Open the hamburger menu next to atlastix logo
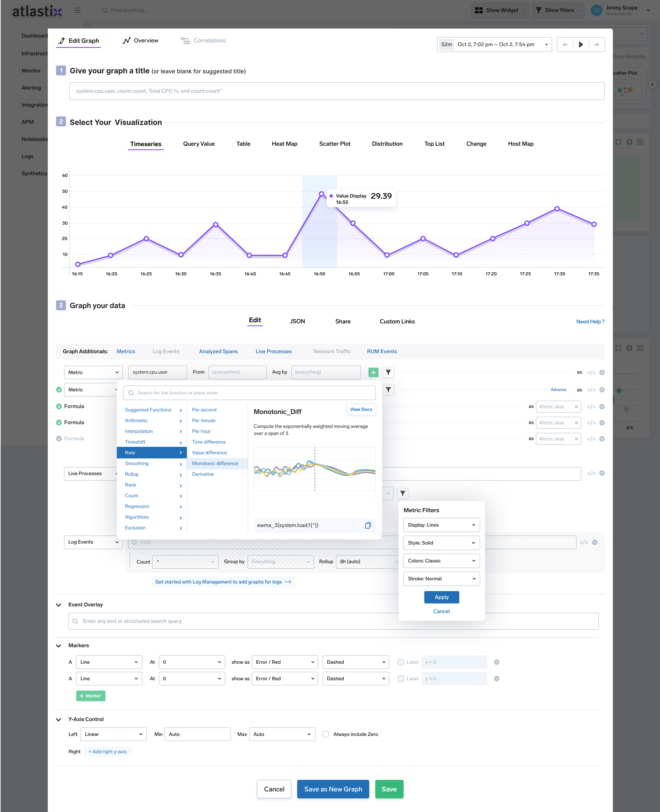This screenshot has width=660, height=812. [x=77, y=10]
